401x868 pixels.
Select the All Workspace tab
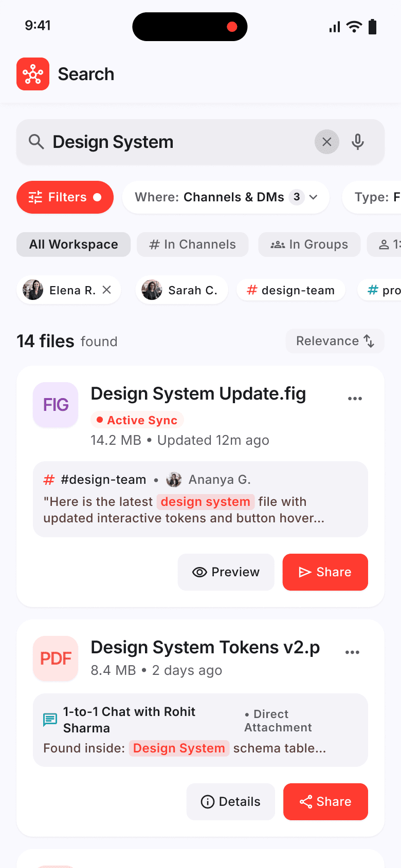click(x=74, y=244)
